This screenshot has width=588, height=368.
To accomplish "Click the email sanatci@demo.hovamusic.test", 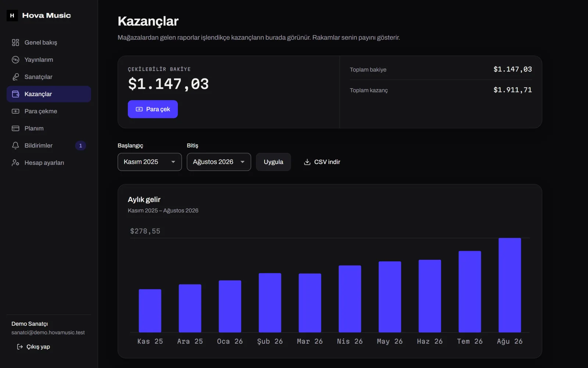I will 48,332.
